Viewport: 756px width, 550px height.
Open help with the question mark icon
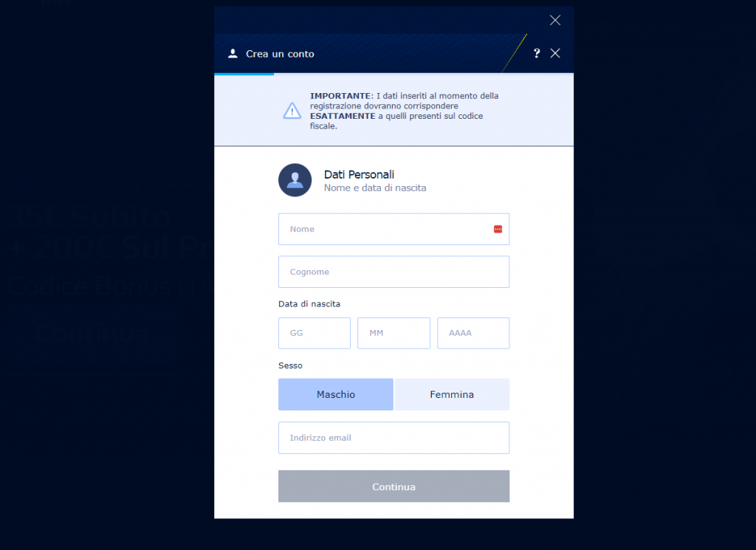tap(537, 53)
